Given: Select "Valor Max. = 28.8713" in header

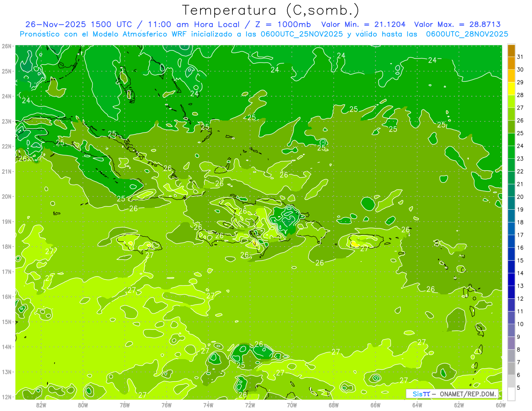Looking at the screenshot, I should click(x=458, y=24).
